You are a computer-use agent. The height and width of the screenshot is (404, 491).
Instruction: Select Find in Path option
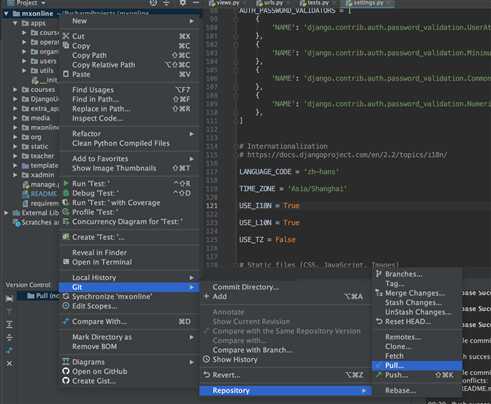130,99
